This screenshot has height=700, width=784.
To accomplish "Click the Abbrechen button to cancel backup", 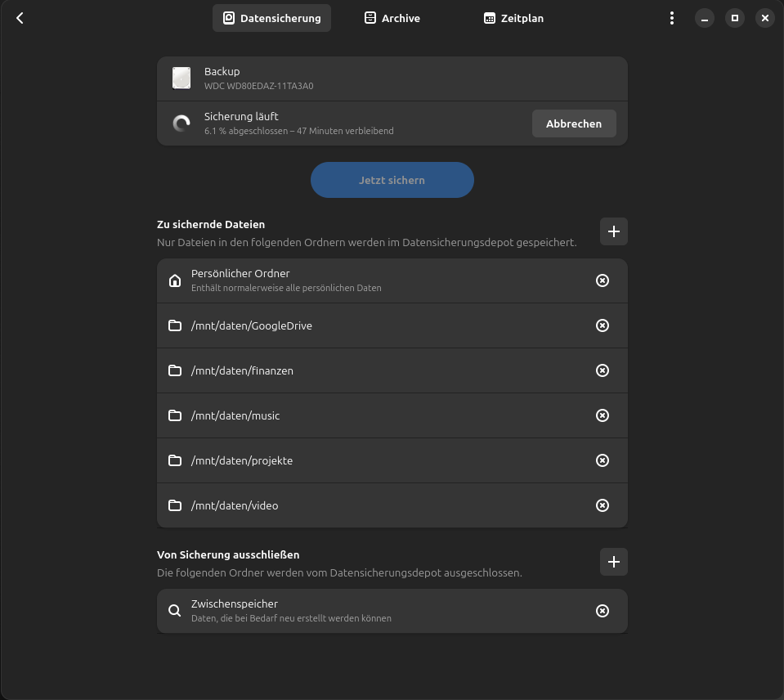I will coord(574,123).
